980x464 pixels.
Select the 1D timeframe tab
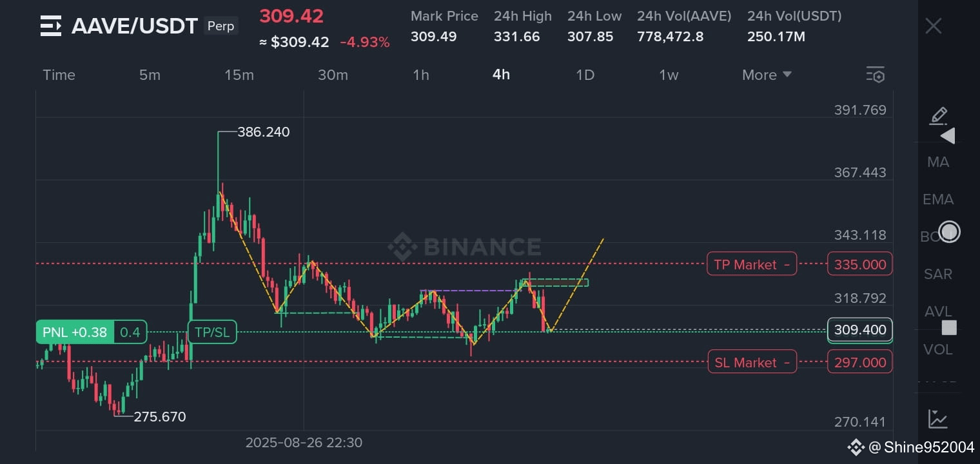click(x=585, y=75)
